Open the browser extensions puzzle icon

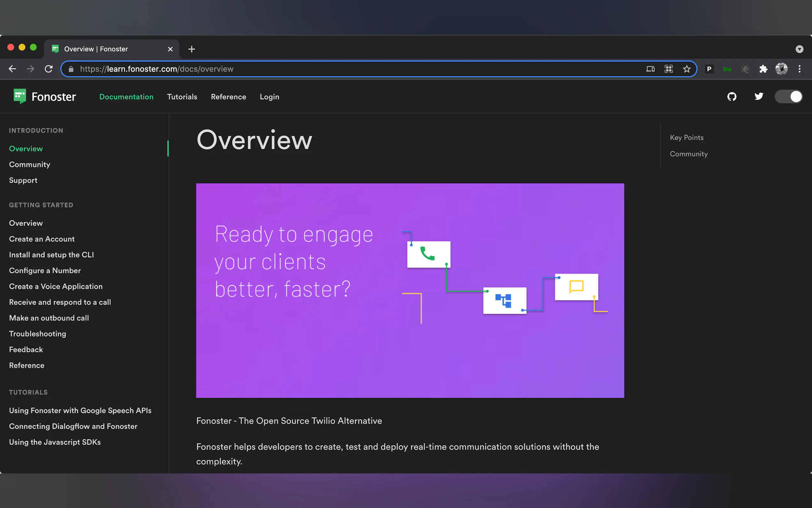click(763, 69)
